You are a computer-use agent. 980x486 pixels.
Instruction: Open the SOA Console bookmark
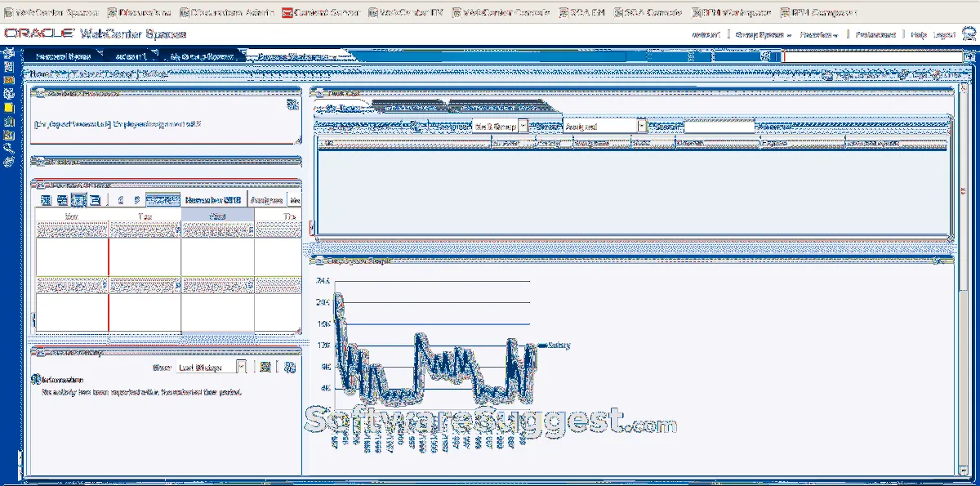click(648, 13)
